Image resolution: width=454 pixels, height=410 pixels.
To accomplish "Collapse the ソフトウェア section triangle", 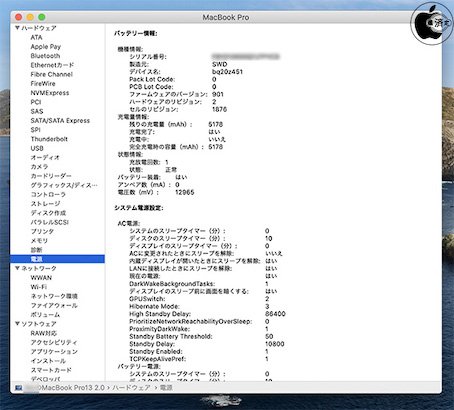I will 17,324.
